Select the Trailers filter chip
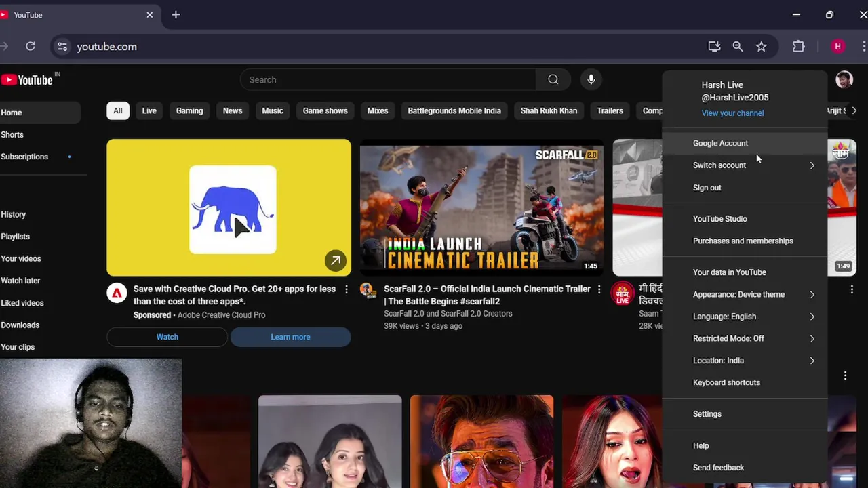The image size is (868, 488). [610, 110]
